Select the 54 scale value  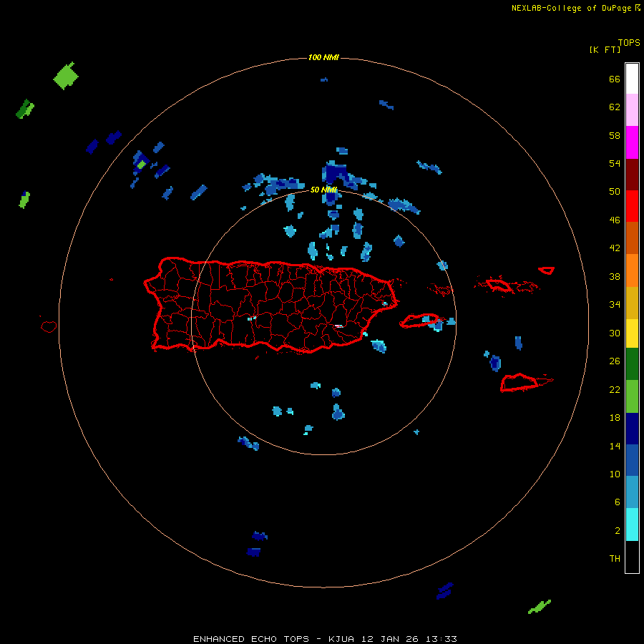(x=615, y=163)
